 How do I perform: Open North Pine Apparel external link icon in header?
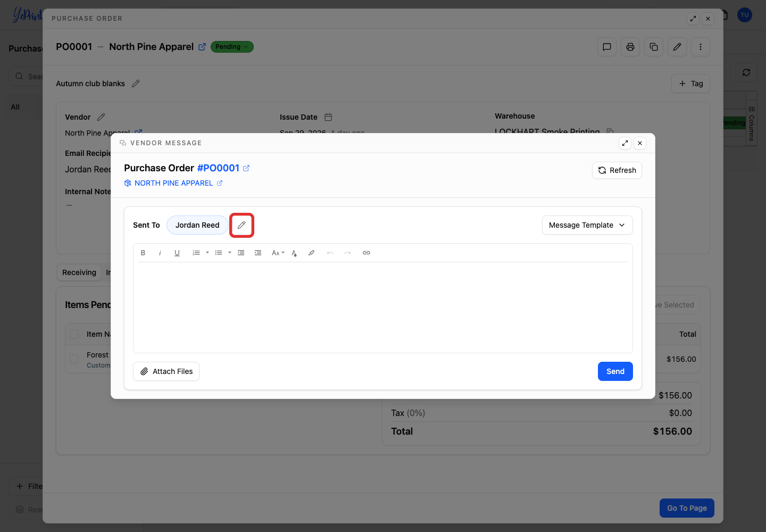pos(202,47)
